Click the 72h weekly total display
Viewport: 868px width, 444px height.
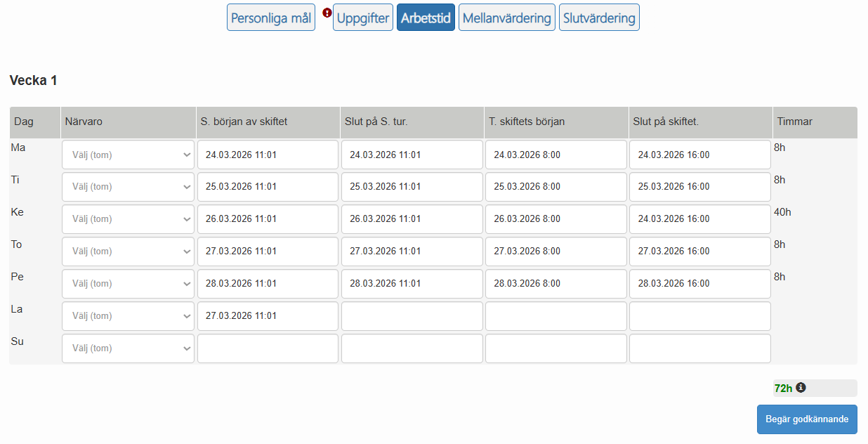[x=783, y=387]
